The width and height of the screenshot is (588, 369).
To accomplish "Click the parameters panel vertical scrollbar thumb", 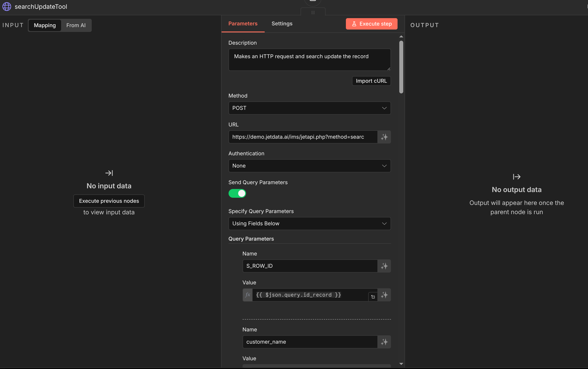I will [x=401, y=67].
